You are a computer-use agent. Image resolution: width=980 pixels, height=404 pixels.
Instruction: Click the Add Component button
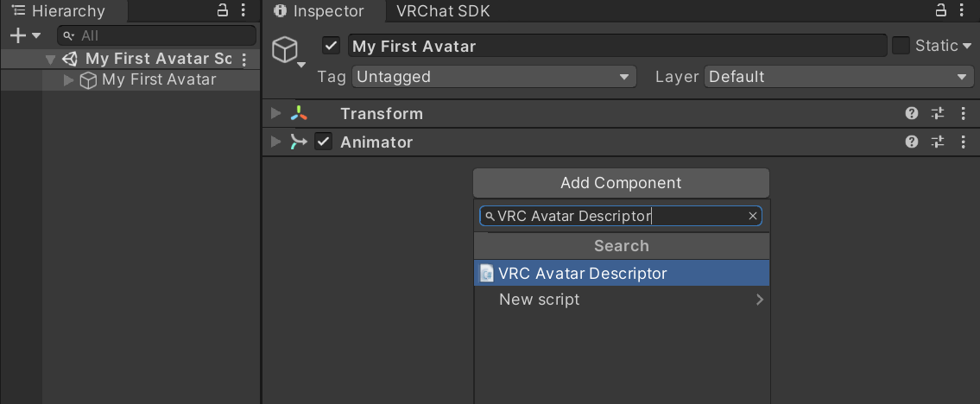(621, 183)
